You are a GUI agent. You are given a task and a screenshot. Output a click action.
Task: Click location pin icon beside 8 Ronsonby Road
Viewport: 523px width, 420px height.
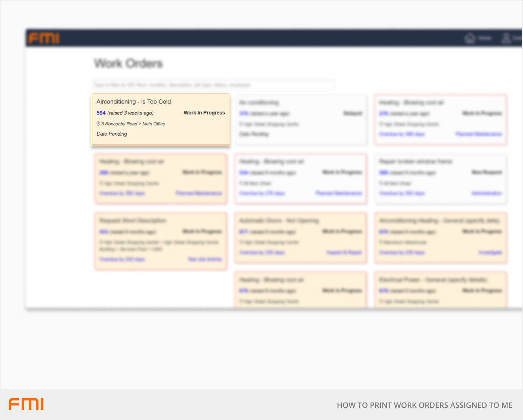(99, 124)
